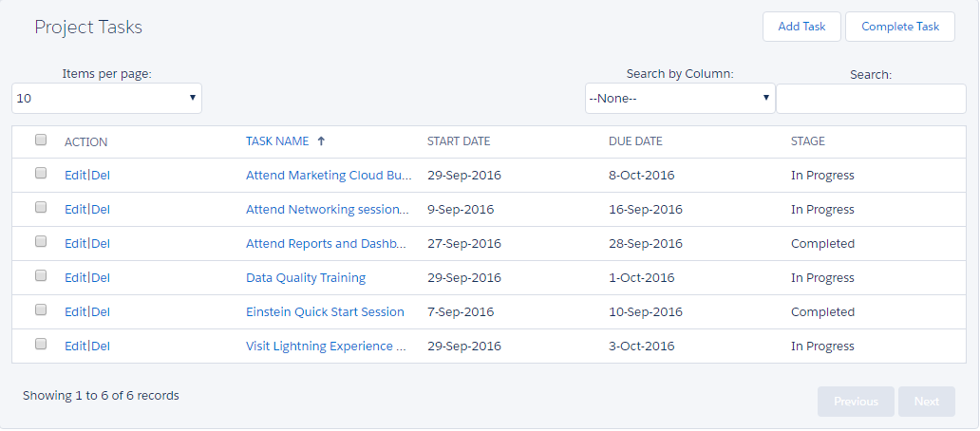Sort by the Due Date column header

(635, 141)
